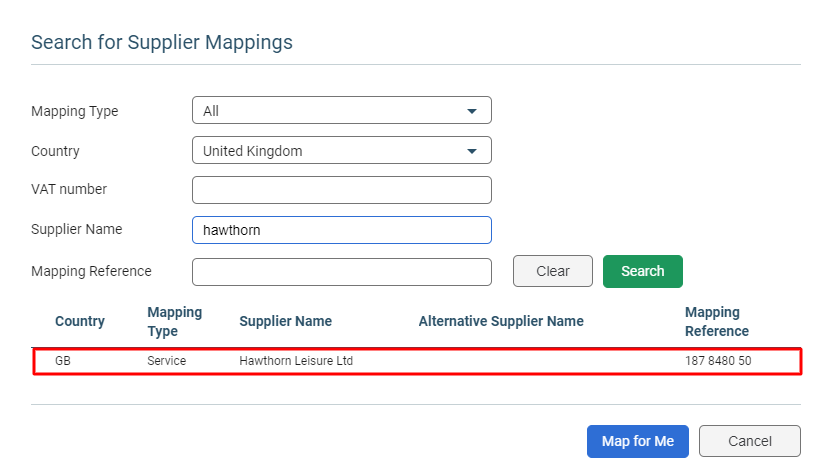The image size is (835, 470).
Task: Focus the Supplier Name field containing hawthorn
Action: 341,230
